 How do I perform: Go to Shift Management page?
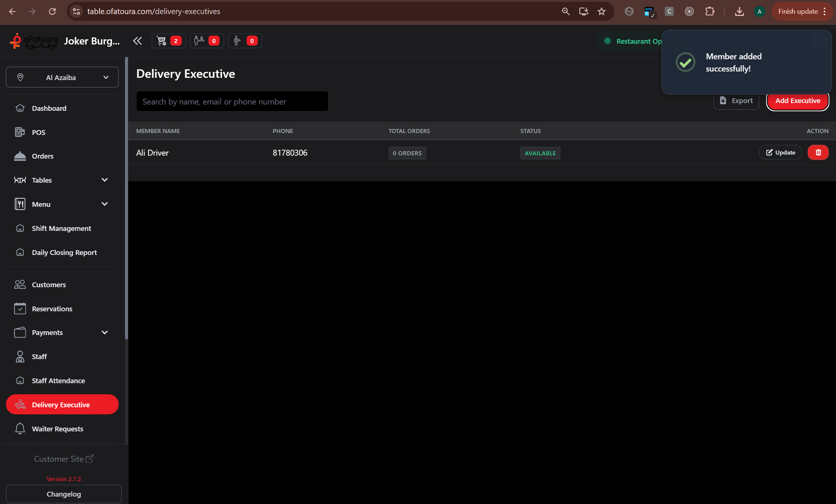pyautogui.click(x=61, y=228)
